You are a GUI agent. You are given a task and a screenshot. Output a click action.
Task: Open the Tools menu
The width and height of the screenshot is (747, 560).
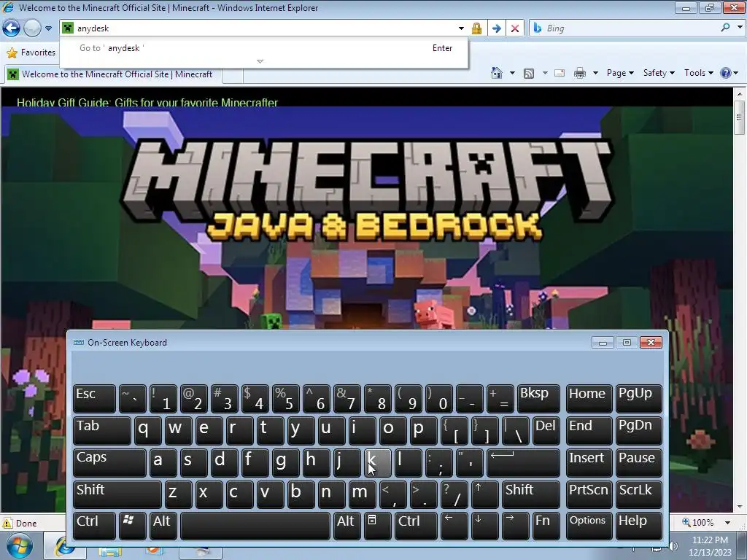(698, 73)
